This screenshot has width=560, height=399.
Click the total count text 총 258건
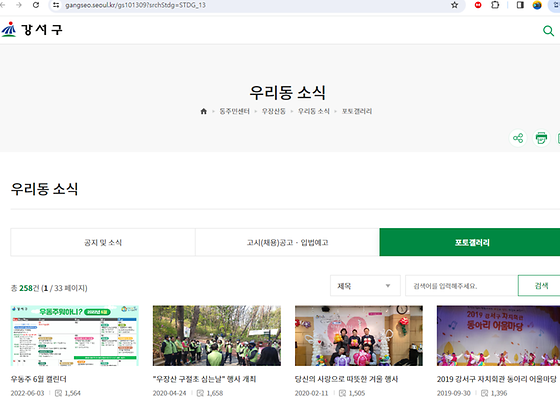click(25, 288)
